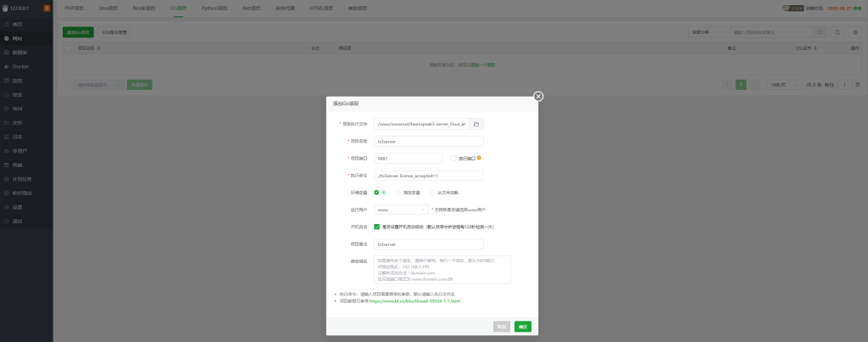Switch to the Python项目 tab
868x342 pixels.
pyautogui.click(x=215, y=7)
